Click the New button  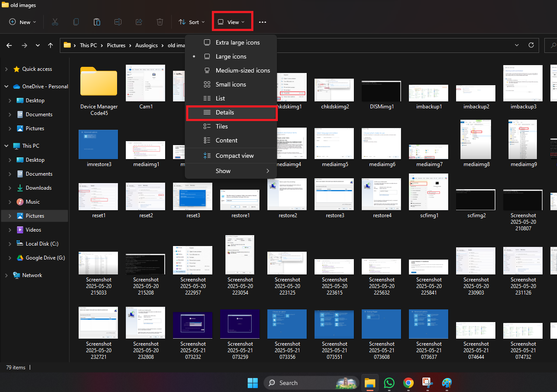23,22
